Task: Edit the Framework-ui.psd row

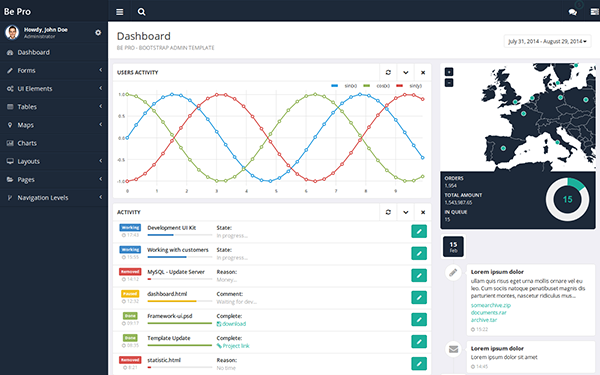Action: [419, 320]
